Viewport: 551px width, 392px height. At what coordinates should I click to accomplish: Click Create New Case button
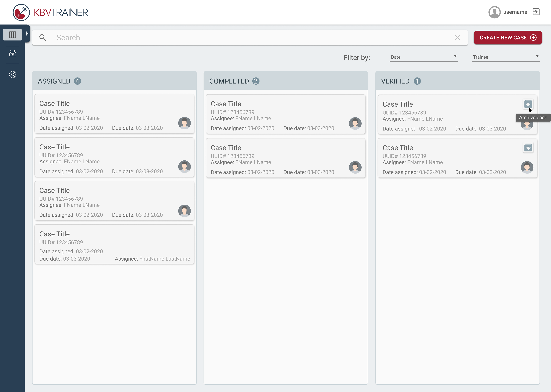508,37
